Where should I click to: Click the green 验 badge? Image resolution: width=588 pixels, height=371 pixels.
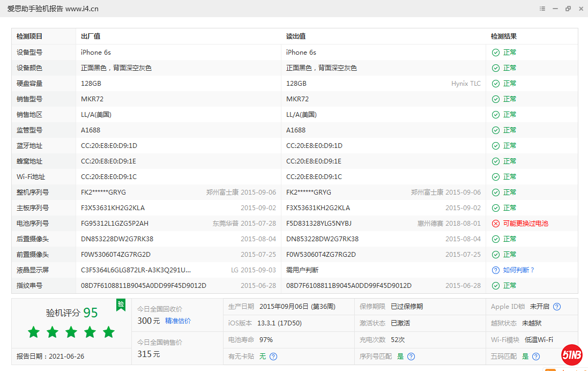(121, 305)
